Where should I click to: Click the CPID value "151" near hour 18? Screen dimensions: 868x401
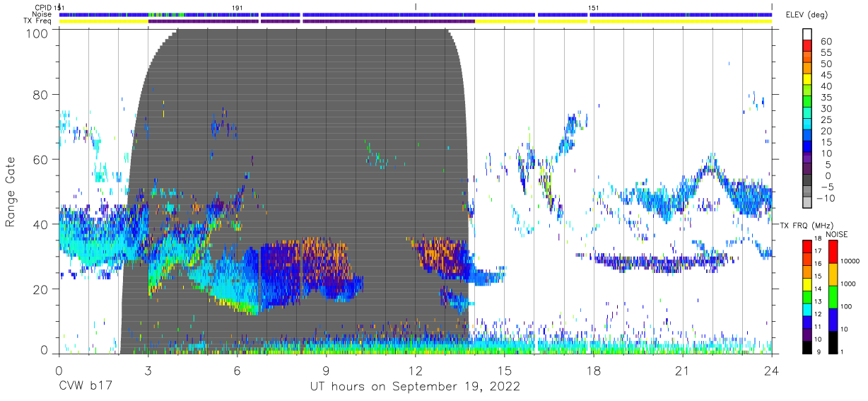point(594,7)
